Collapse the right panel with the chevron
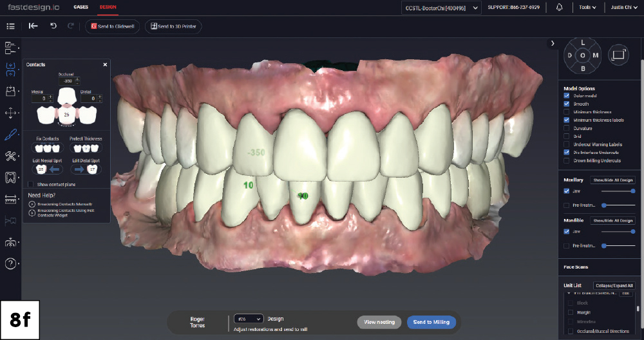The image size is (644, 340). click(553, 43)
